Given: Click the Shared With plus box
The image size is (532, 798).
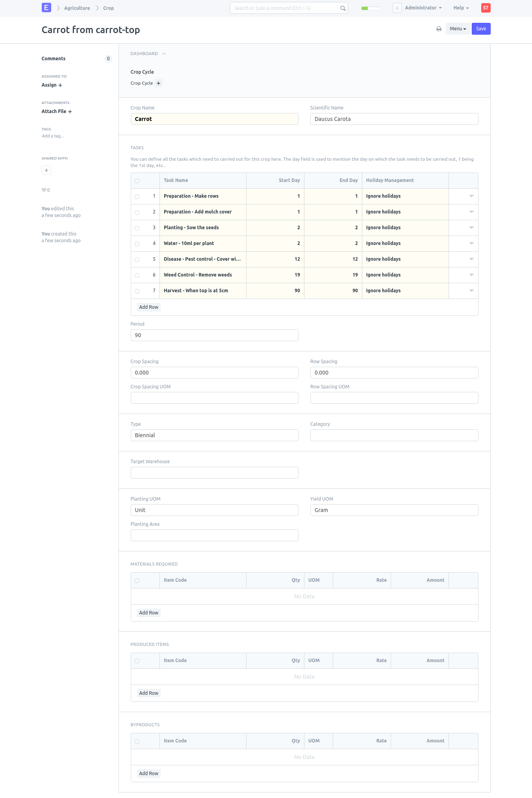Looking at the screenshot, I should click(x=46, y=170).
